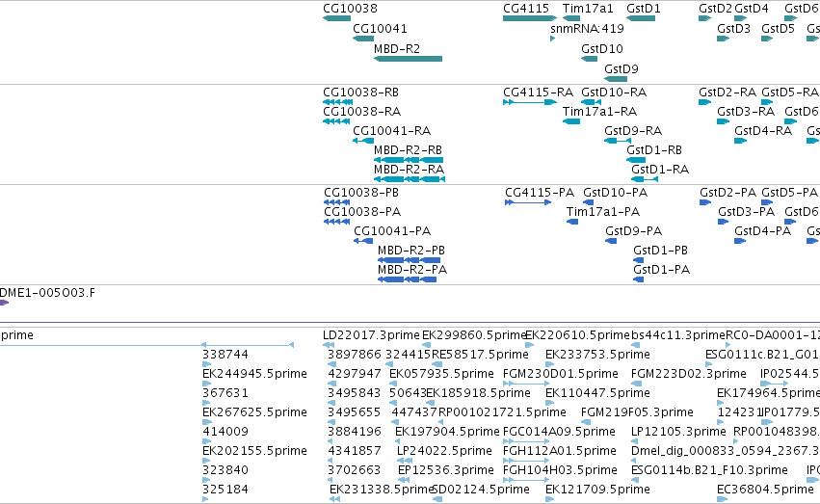Click the GstD1-PA protein label
This screenshot has width=820, height=504.
pos(662,270)
